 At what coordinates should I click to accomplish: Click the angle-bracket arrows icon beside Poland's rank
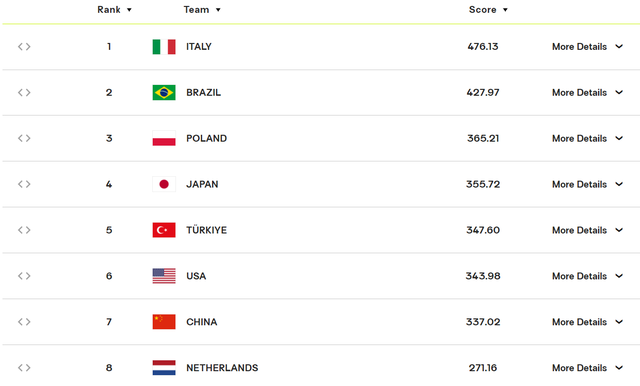pyautogui.click(x=24, y=138)
